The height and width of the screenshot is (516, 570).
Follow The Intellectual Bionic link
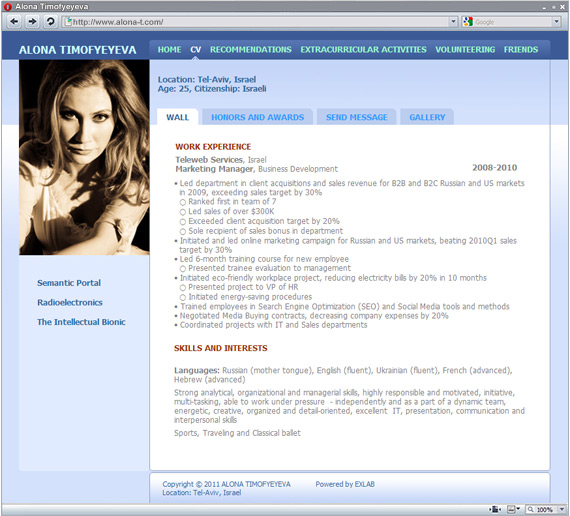pyautogui.click(x=81, y=322)
